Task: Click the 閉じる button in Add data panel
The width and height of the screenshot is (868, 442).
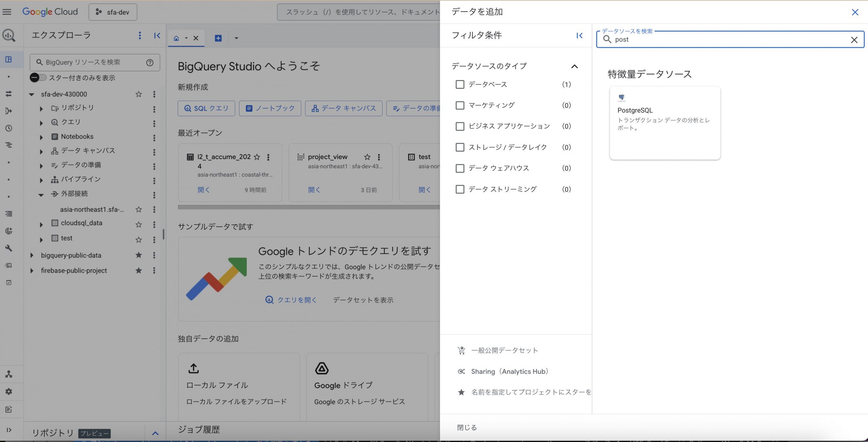Action: [x=467, y=427]
